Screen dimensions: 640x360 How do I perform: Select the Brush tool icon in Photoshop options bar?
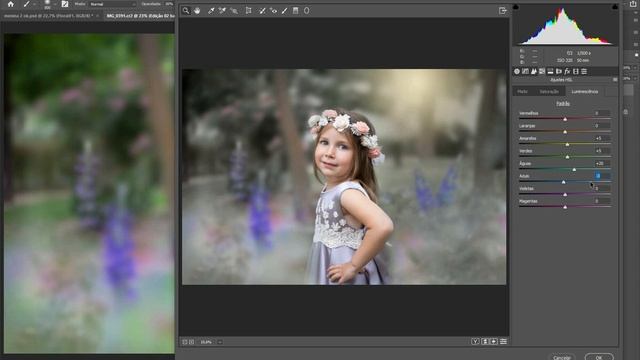click(x=27, y=4)
